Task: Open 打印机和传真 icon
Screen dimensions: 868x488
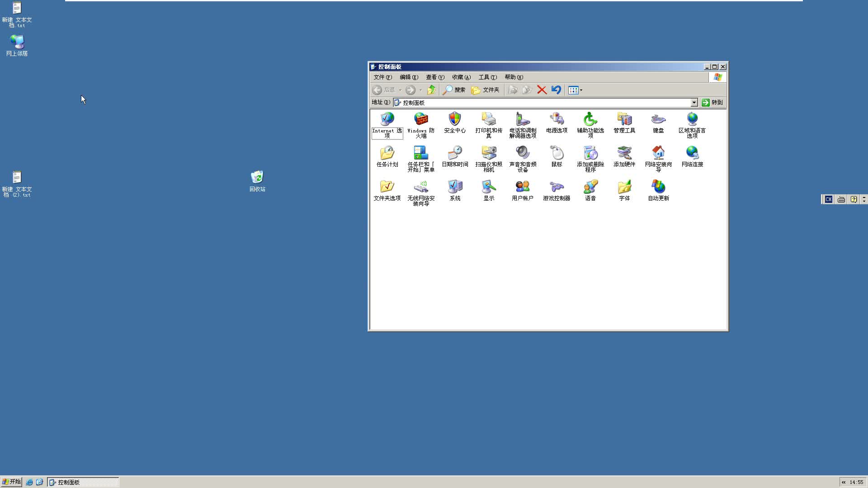Action: point(489,125)
